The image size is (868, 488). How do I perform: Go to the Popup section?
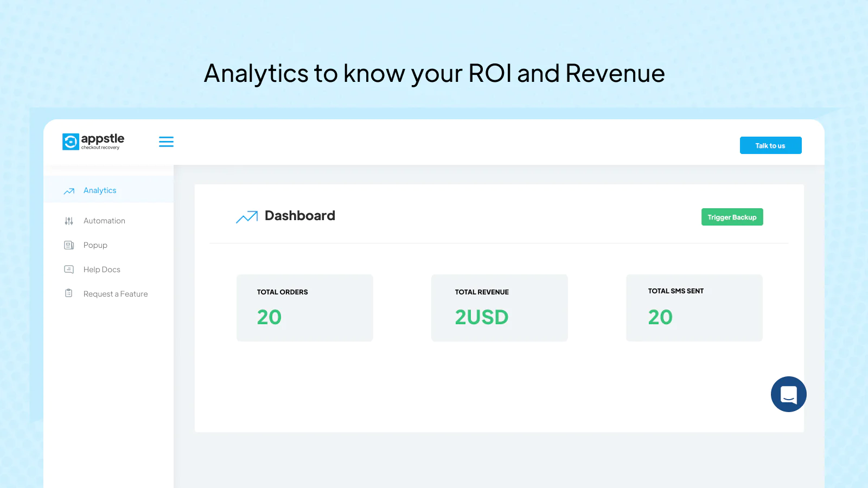tap(95, 245)
